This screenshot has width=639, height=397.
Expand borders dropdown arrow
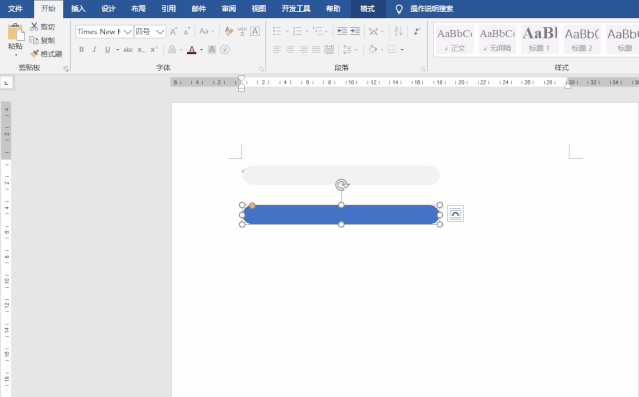402,50
